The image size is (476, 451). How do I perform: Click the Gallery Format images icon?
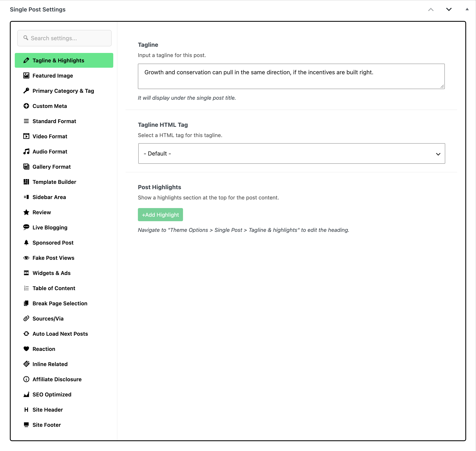pos(26,167)
